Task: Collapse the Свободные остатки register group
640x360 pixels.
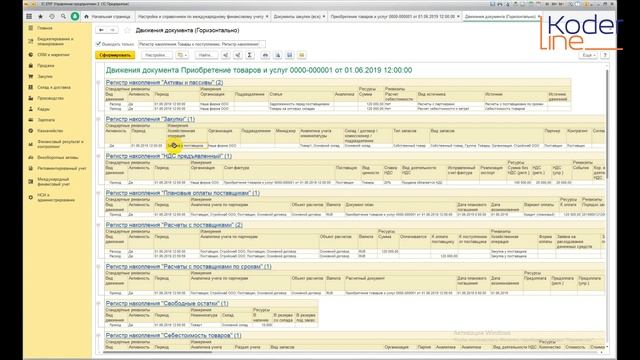Action: click(x=98, y=304)
